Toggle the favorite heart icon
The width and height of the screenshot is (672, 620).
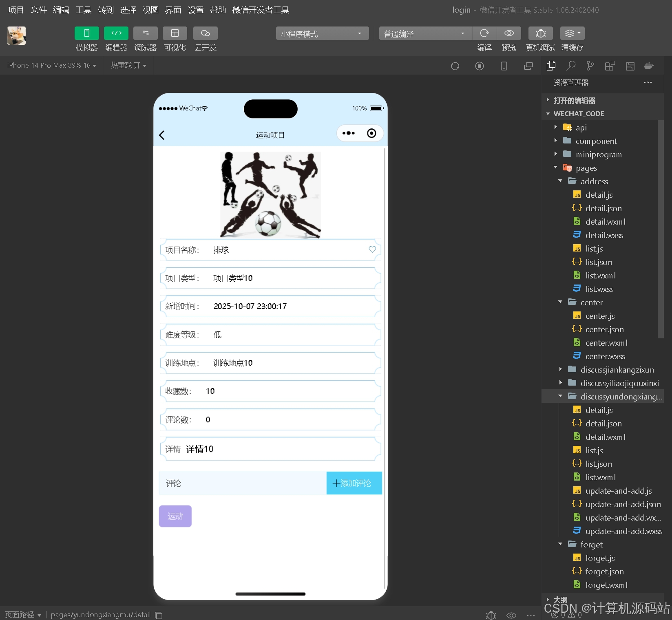point(372,249)
